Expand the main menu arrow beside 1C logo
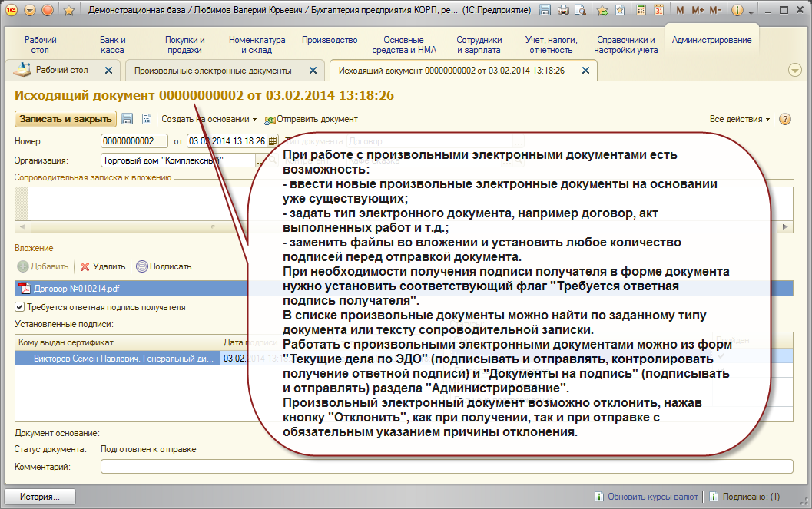The height and width of the screenshot is (509, 812). pos(29,10)
